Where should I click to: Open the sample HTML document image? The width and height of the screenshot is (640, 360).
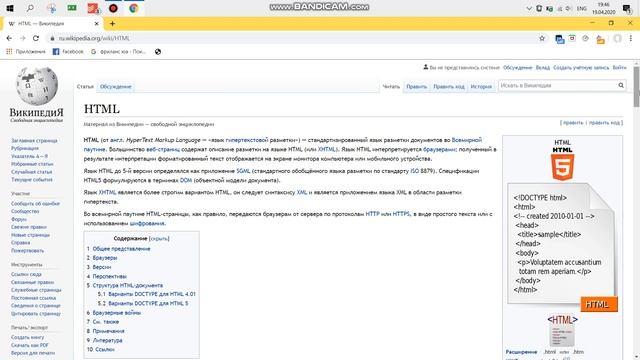[562, 247]
